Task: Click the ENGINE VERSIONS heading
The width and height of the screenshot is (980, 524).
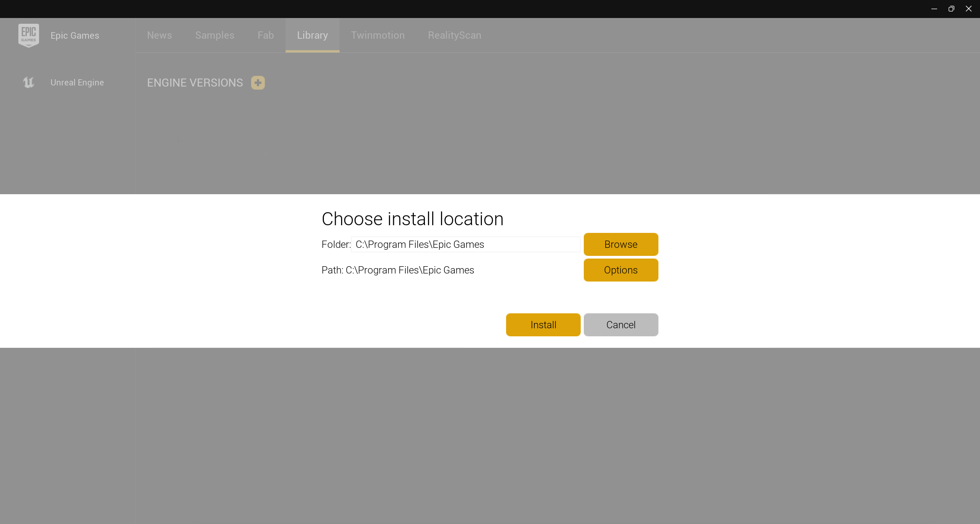Action: click(195, 82)
